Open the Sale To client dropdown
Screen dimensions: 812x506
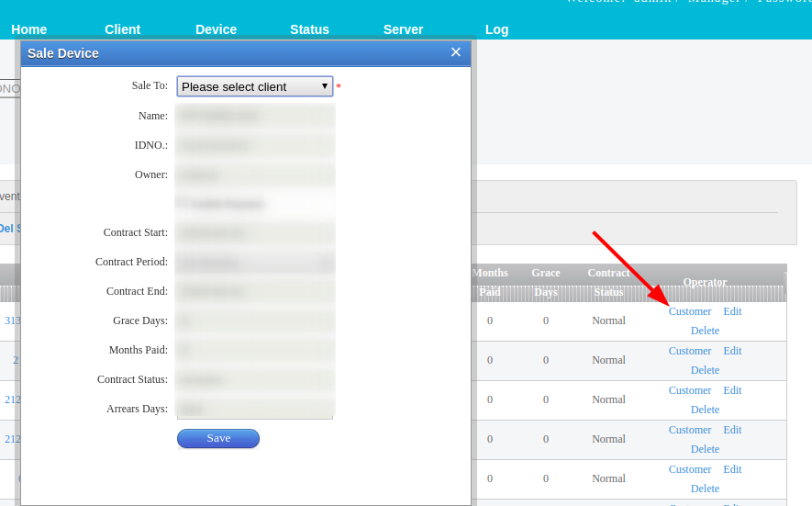pos(254,86)
